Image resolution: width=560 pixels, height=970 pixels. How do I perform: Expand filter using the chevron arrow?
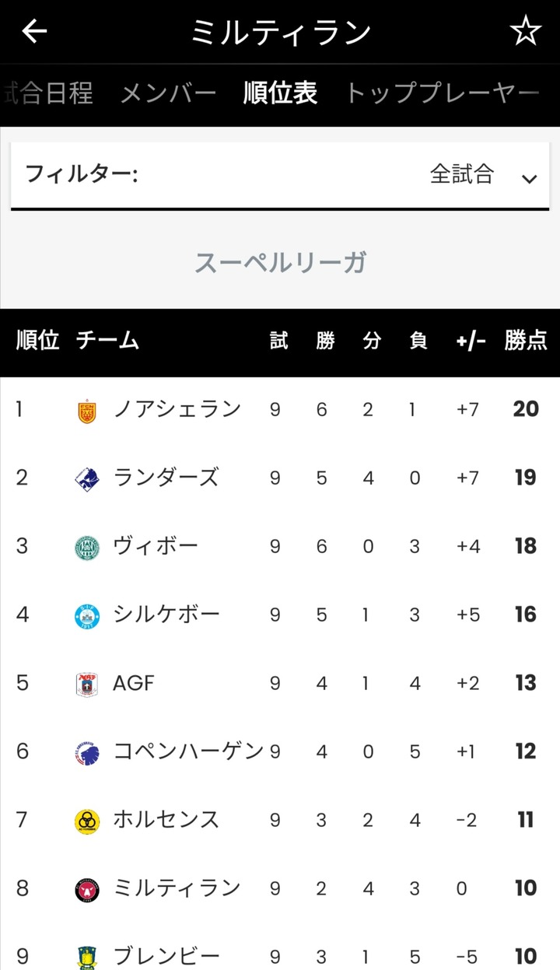tap(530, 179)
